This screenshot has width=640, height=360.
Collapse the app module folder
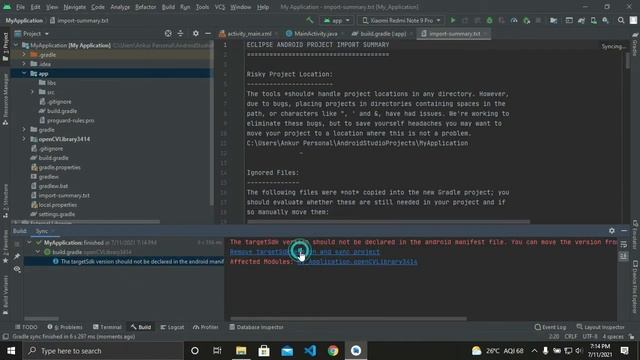click(24, 73)
